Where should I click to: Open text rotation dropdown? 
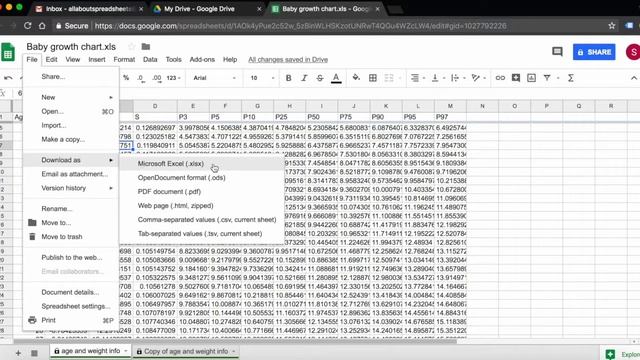(x=478, y=78)
